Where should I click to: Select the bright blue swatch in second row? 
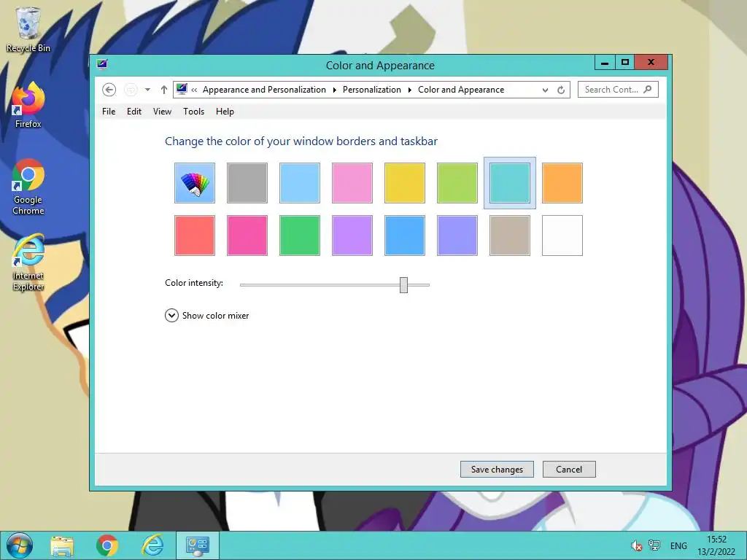404,236
